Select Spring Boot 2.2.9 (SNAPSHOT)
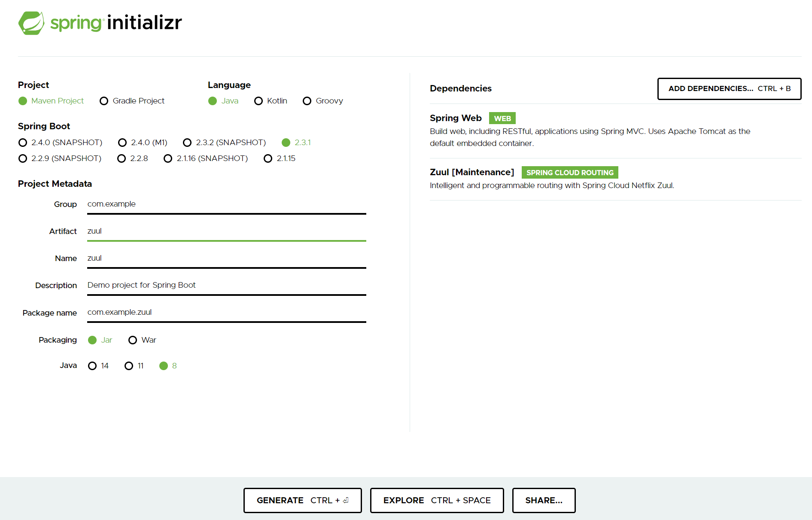The image size is (812, 520). coord(60,158)
